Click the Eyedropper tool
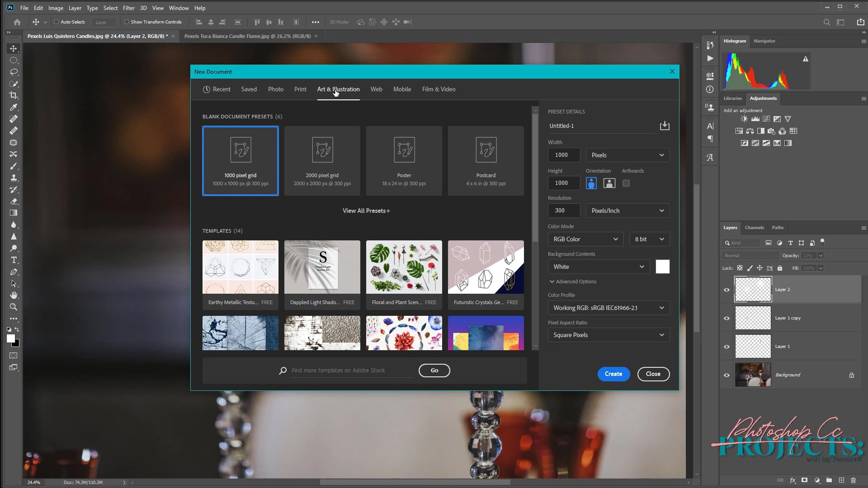 click(14, 107)
